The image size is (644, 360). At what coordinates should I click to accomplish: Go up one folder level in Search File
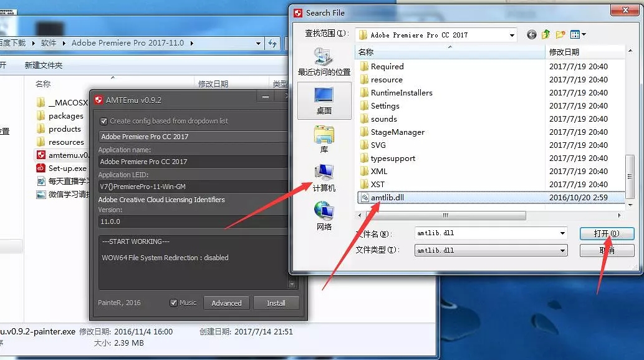pyautogui.click(x=546, y=35)
